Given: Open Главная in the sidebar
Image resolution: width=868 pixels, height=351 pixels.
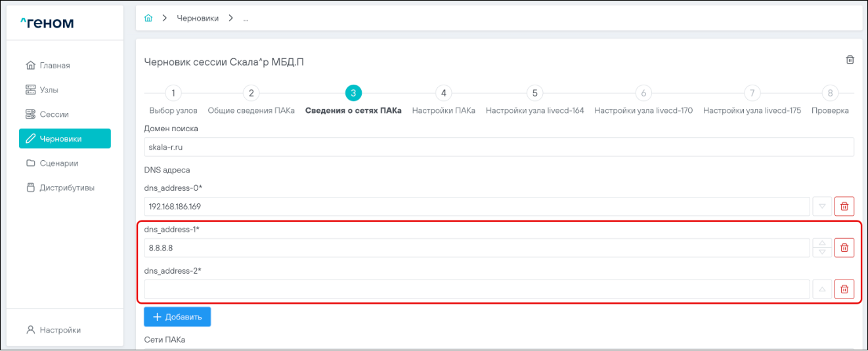Looking at the screenshot, I should tap(54, 66).
